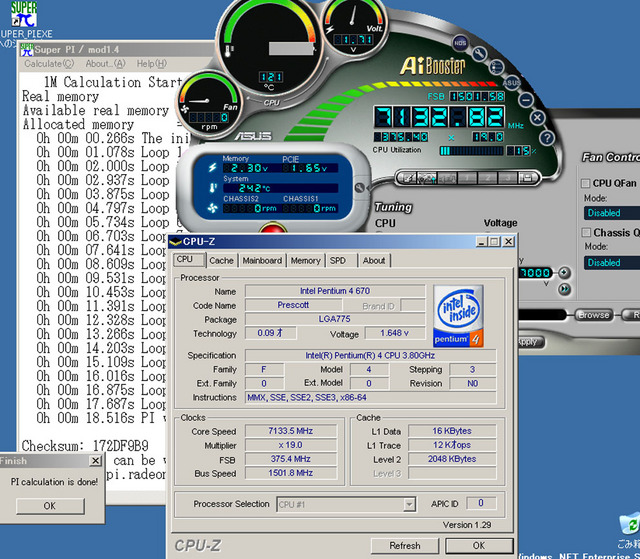This screenshot has height=559, width=640.
Task: Click CPU-Z title bar icon
Action: click(176, 242)
